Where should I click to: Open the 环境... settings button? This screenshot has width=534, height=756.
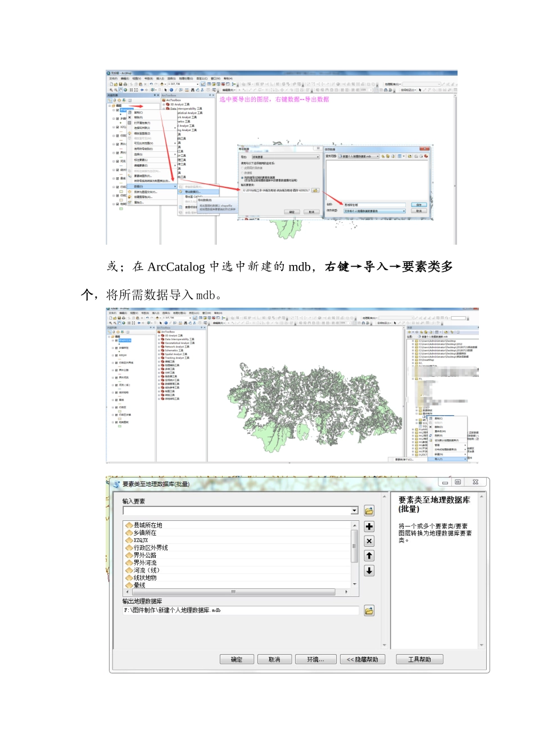click(316, 659)
